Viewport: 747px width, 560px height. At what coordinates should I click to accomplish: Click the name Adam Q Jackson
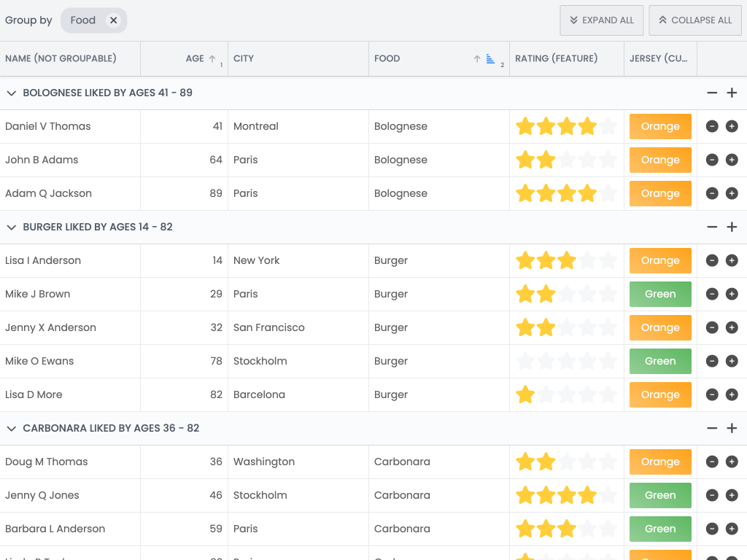[x=49, y=193]
